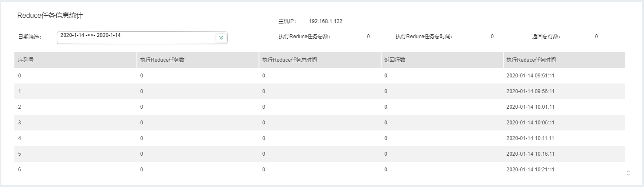Sort by 序列号 column header
The height and width of the screenshot is (187, 644).
26,60
